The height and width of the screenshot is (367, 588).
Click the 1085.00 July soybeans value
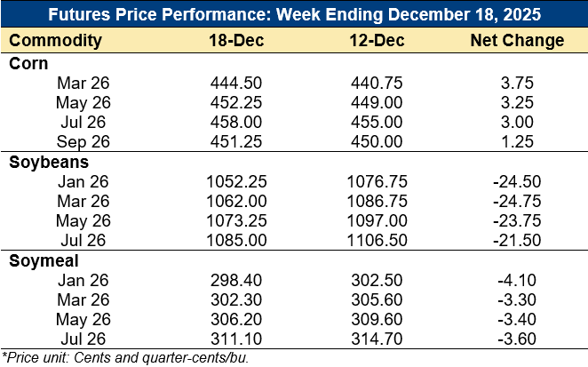point(234,239)
